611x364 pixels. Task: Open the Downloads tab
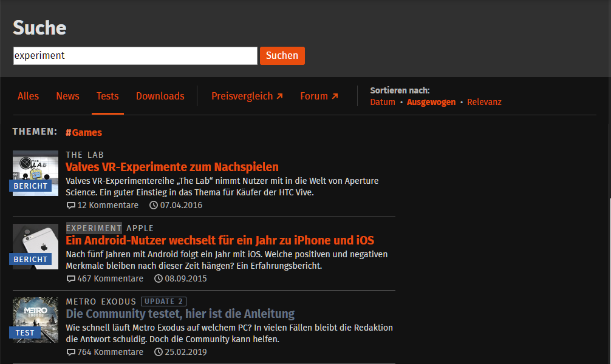[x=160, y=96]
